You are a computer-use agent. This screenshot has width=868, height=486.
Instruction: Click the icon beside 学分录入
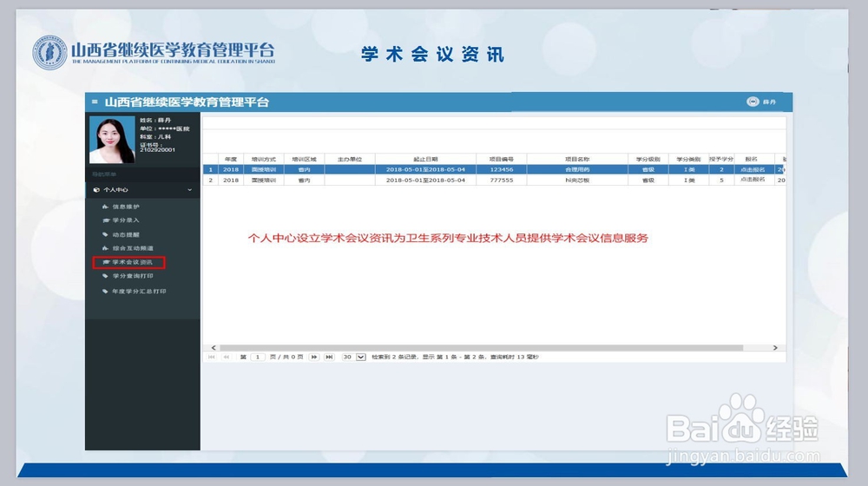[x=106, y=220]
